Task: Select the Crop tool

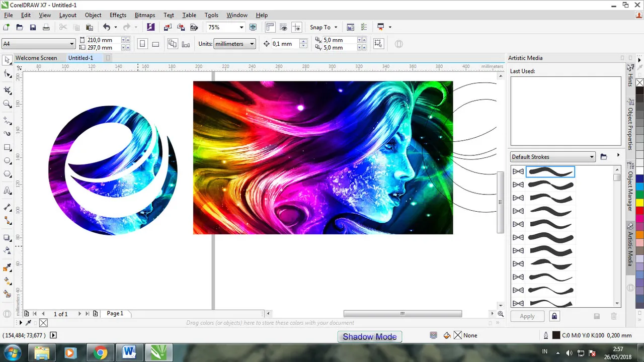Action: 8,90
